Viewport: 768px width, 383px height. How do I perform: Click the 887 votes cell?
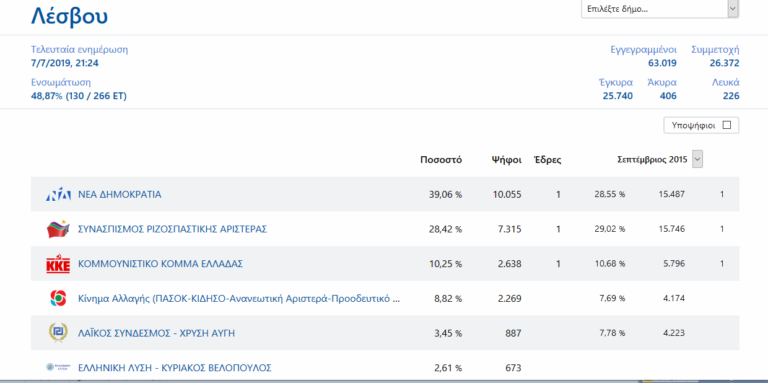513,333
